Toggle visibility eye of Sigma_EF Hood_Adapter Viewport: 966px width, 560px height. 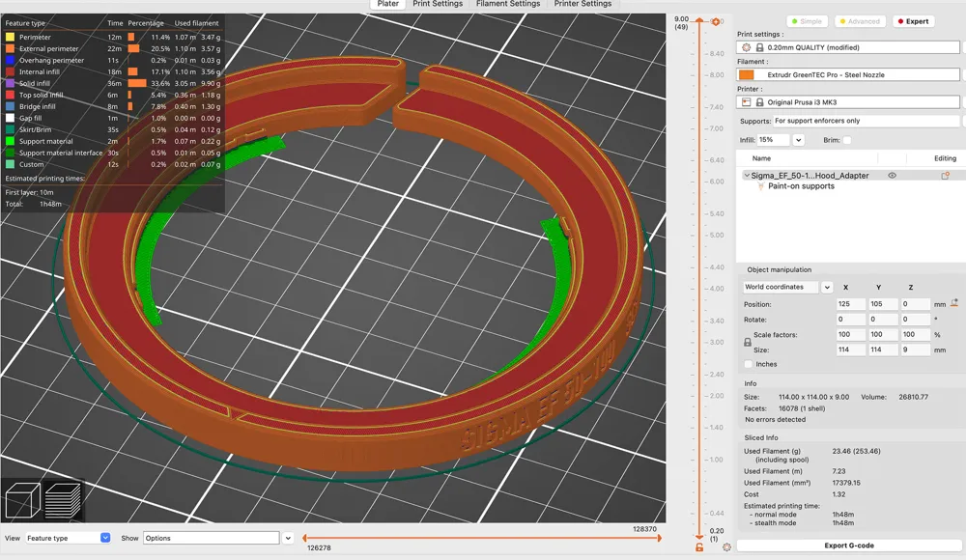(892, 176)
